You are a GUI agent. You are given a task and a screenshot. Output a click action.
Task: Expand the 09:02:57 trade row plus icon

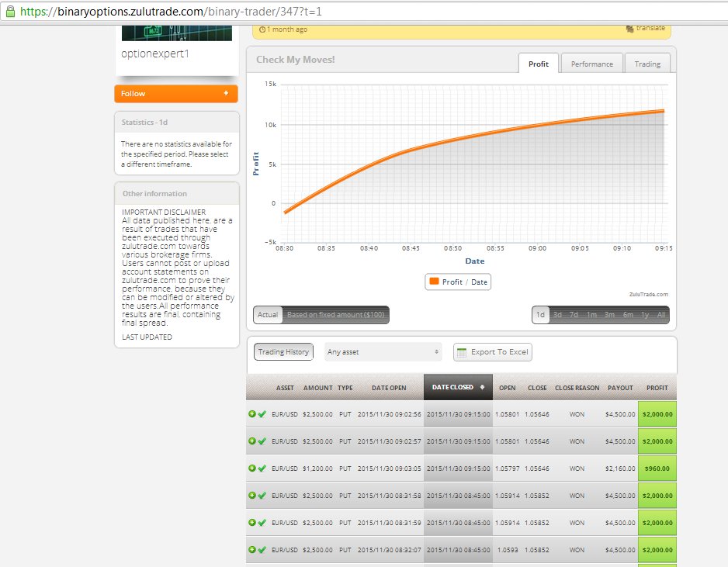click(252, 441)
